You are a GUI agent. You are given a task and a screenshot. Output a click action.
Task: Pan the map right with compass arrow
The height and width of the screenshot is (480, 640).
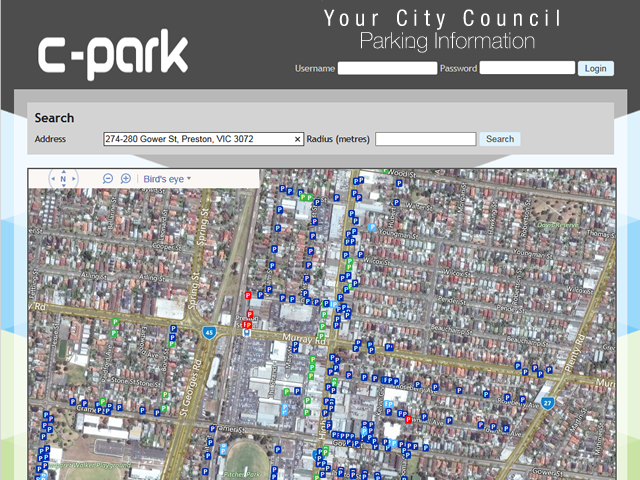[74, 179]
